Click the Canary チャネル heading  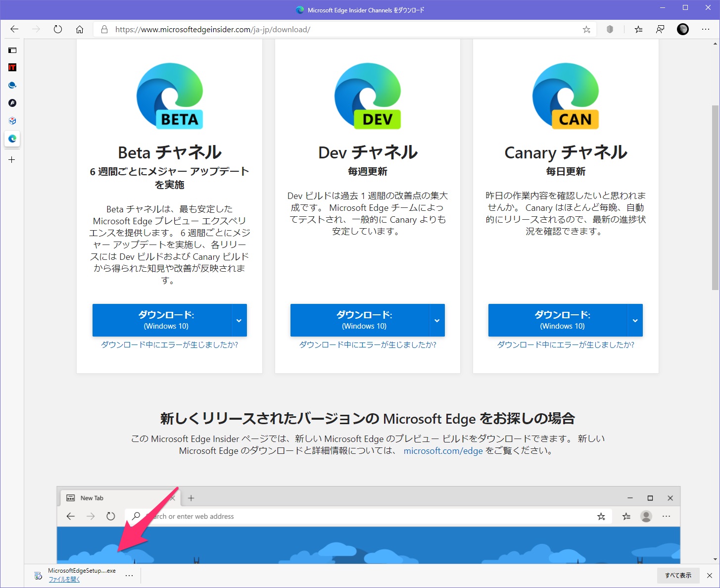pos(566,152)
